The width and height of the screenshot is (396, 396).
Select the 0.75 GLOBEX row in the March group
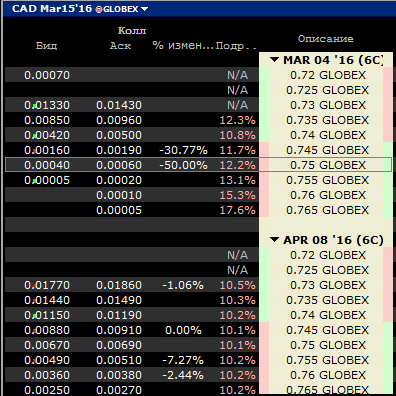tap(199, 165)
